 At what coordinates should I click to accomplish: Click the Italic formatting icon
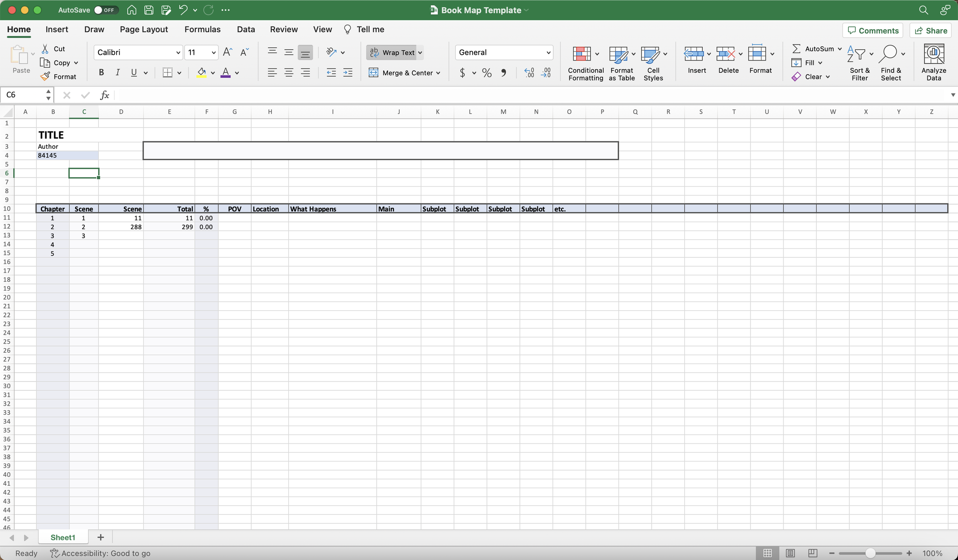pos(118,72)
